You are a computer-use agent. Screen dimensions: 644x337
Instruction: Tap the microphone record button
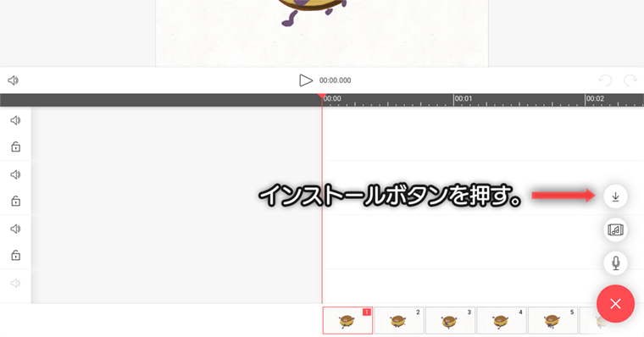click(615, 262)
